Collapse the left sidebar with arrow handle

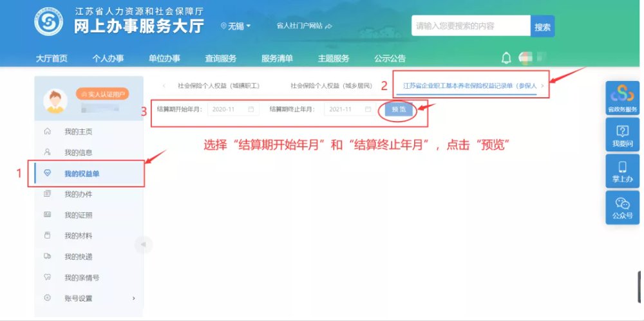(143, 244)
